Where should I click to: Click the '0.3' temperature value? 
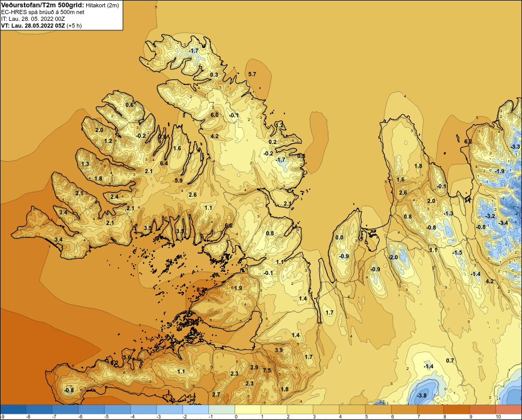[214, 75]
